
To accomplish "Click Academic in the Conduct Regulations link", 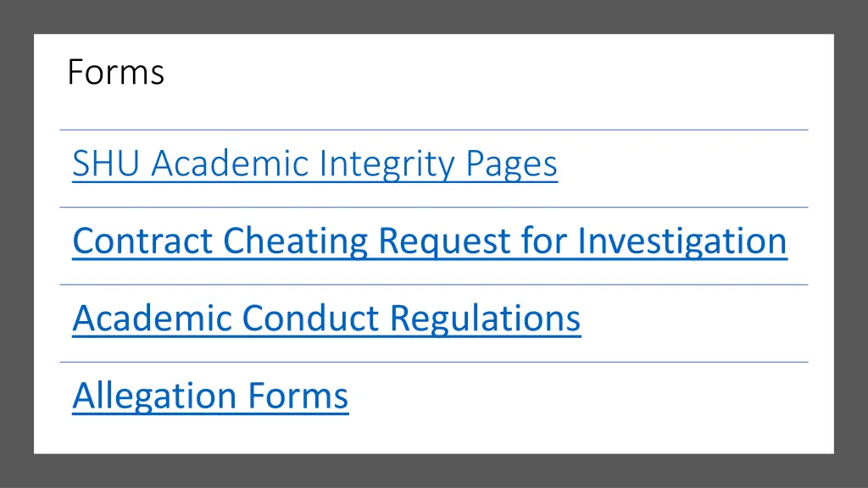I will tap(152, 319).
